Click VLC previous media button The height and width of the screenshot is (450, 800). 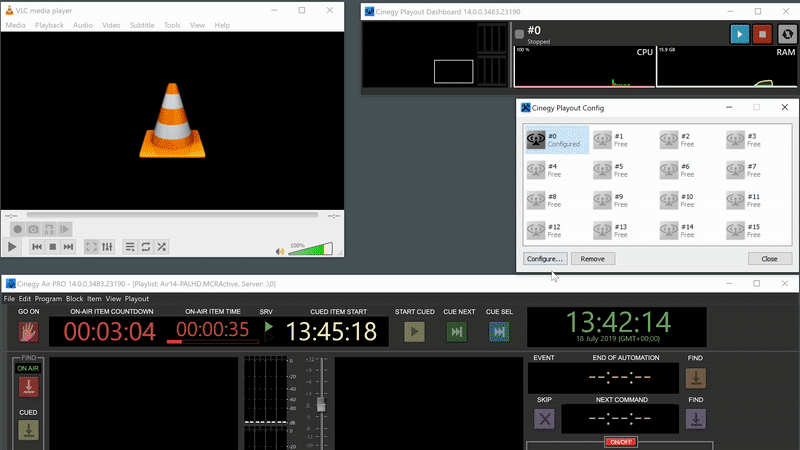[x=37, y=247]
